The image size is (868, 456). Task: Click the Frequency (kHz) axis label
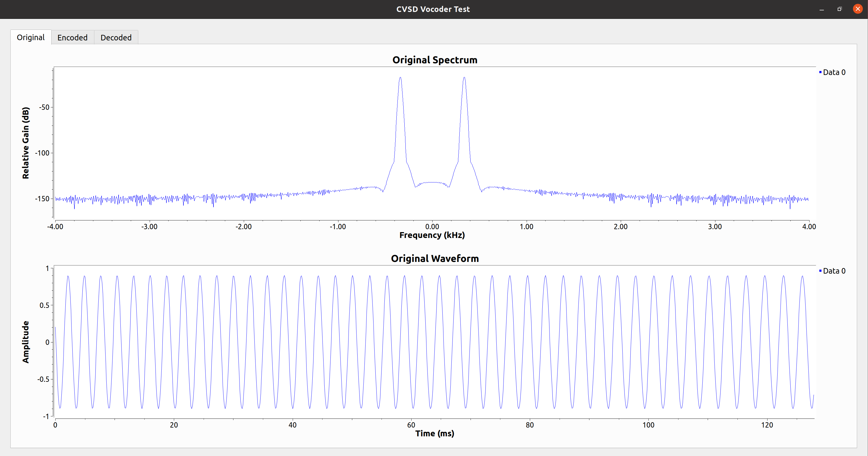[x=432, y=235]
